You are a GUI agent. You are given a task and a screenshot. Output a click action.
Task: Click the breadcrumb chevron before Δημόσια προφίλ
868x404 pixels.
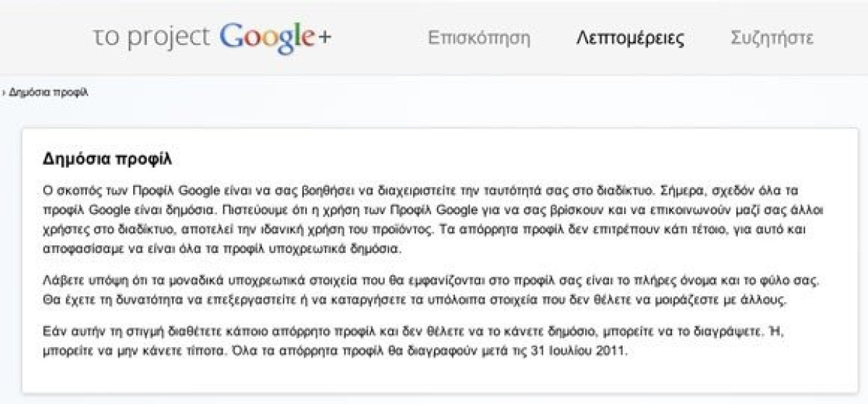point(4,93)
